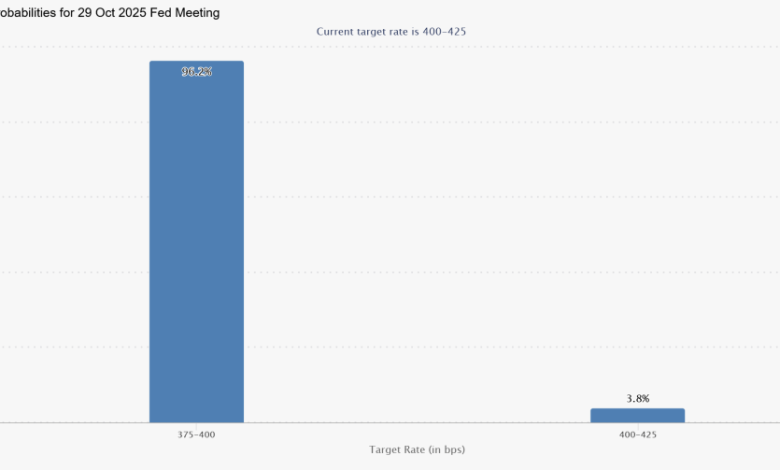Screen dimensions: 780x470
Task: Click the 96.2% data label
Action: 196,72
